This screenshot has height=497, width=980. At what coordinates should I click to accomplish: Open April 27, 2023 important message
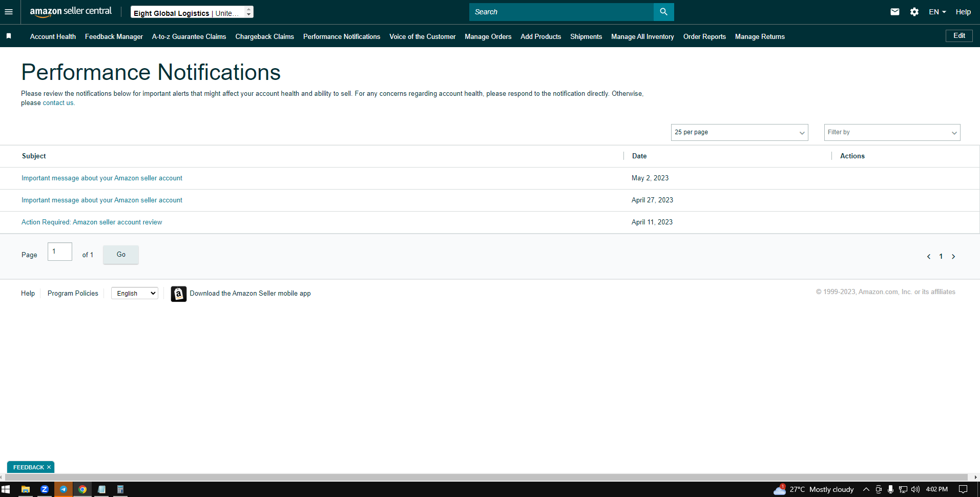102,200
